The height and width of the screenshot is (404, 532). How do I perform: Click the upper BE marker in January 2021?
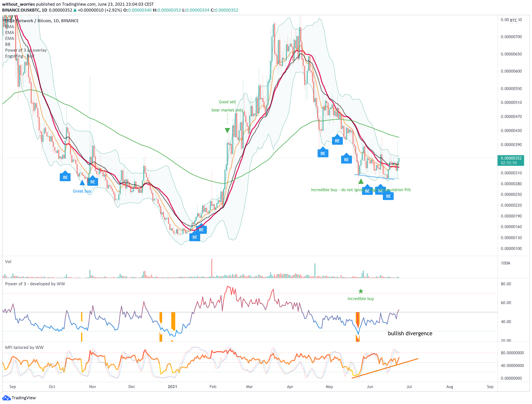click(x=201, y=229)
